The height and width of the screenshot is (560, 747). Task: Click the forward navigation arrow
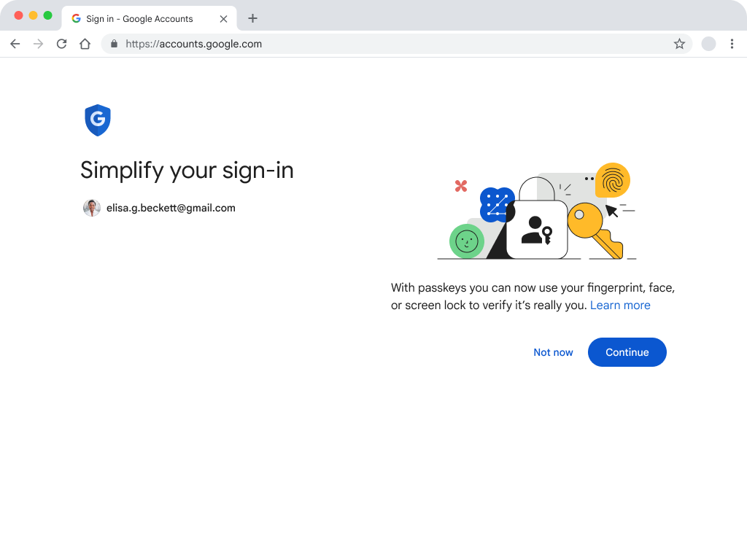coord(38,44)
